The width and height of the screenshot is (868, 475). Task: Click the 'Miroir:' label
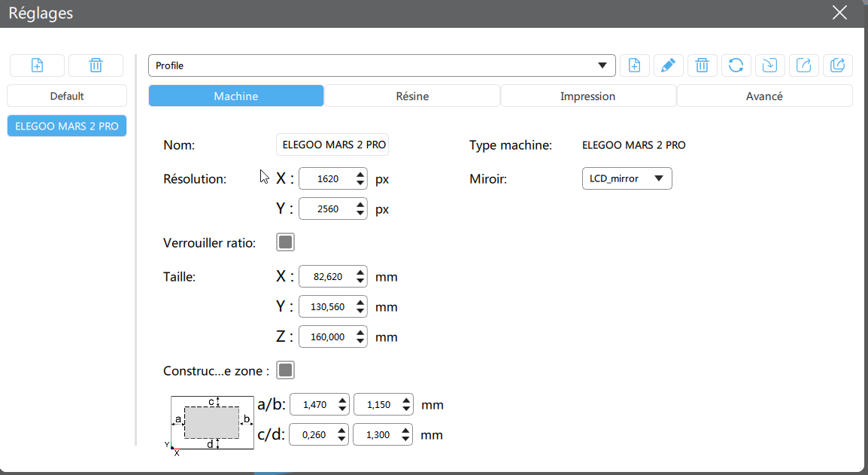pos(488,179)
